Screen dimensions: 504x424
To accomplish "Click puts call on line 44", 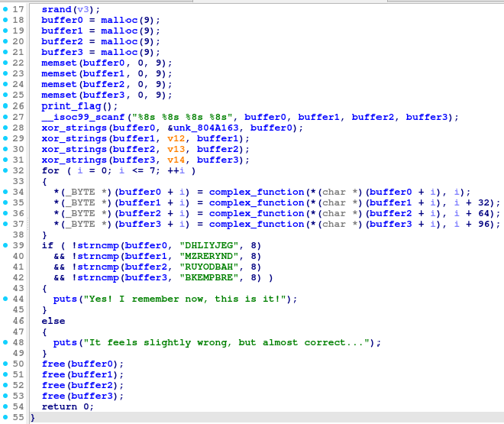I will (65, 299).
